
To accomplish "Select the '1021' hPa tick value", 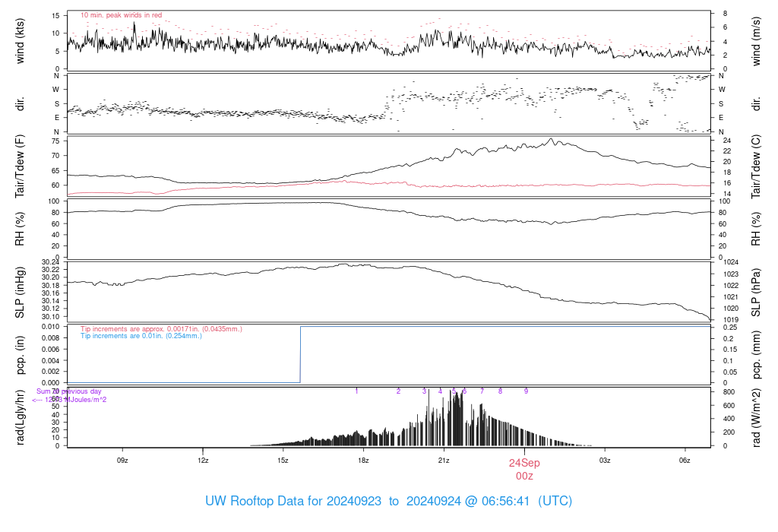I will (x=731, y=297).
